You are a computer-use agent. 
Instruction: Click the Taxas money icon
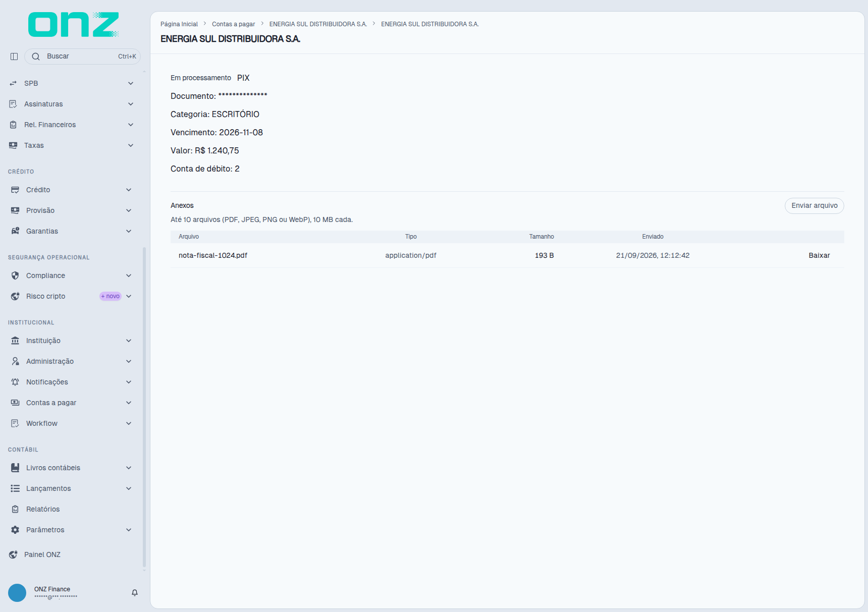13,145
